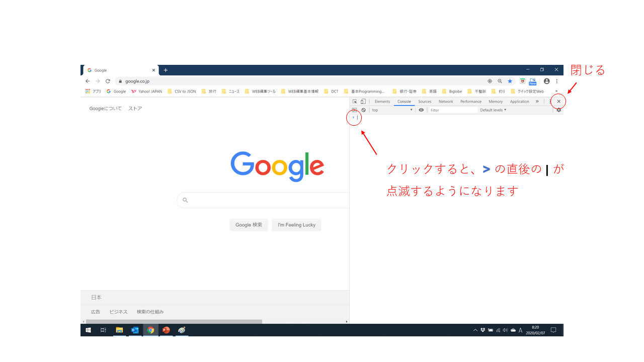This screenshot has height=362, width=644.
Task: Open the console settings gear
Action: pyautogui.click(x=558, y=110)
